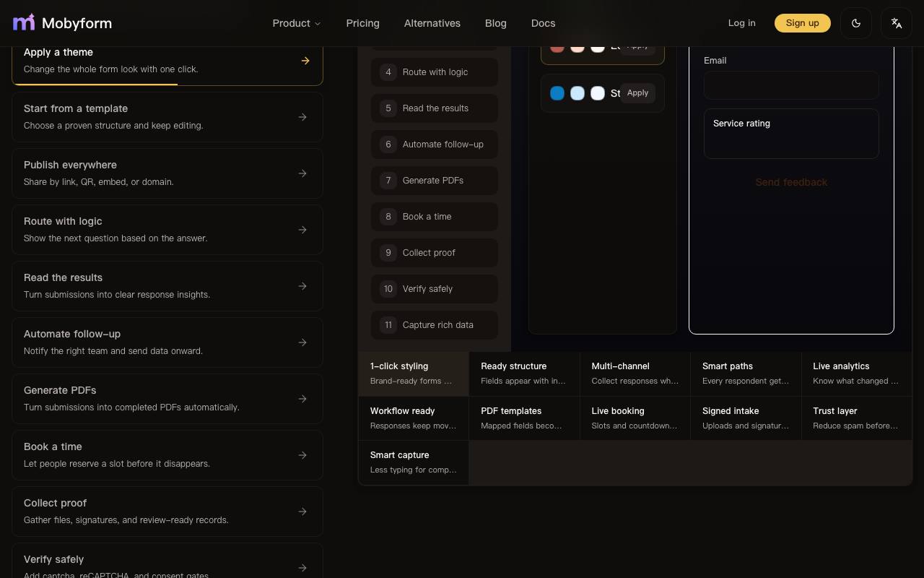Click the blue theme color swatch
The height and width of the screenshot is (578, 924).
(x=557, y=93)
